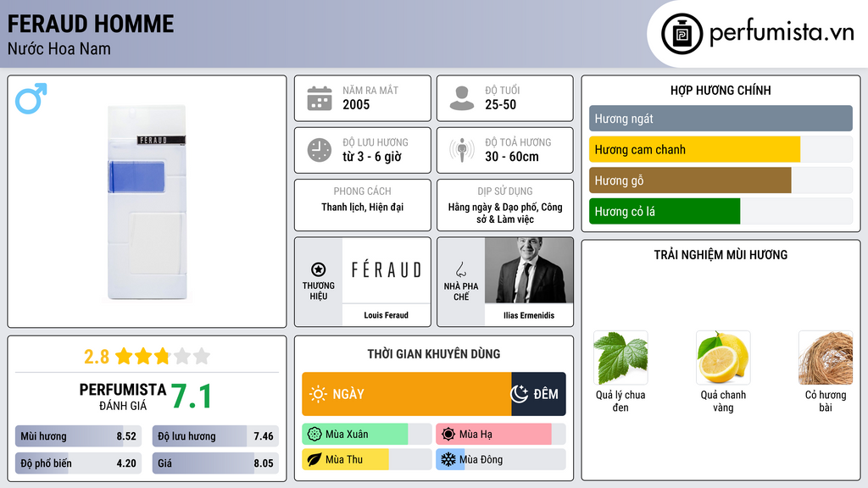Click the Trải nghiệm mùi hương heading

[721, 254]
